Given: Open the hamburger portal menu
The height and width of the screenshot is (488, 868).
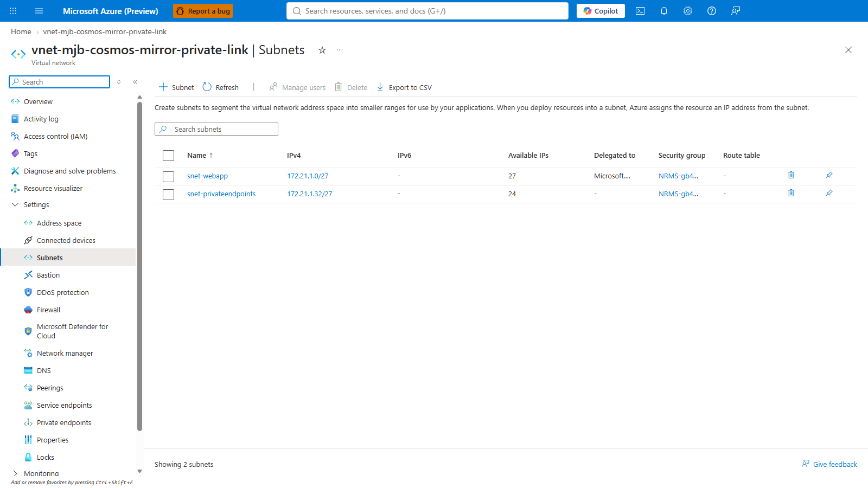Looking at the screenshot, I should pyautogui.click(x=39, y=11).
